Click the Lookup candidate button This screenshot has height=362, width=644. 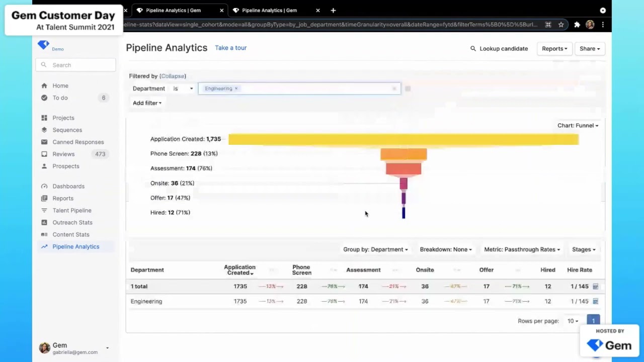click(499, 49)
